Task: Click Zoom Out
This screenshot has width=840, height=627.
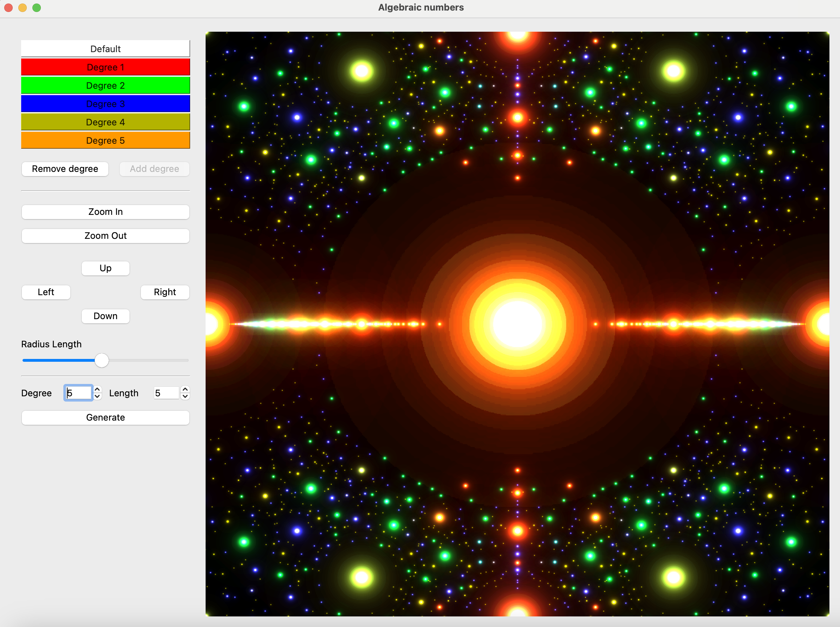Action: point(105,236)
